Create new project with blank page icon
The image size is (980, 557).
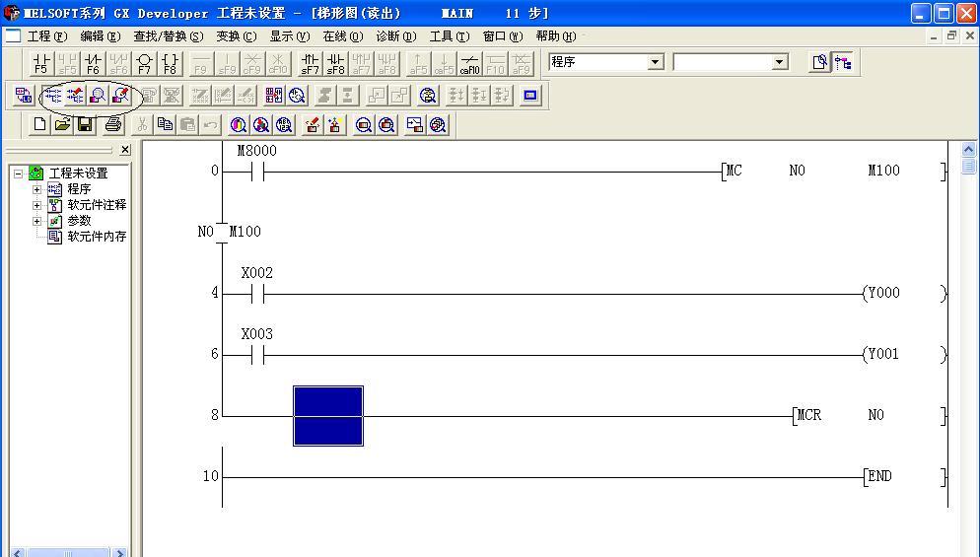point(39,124)
